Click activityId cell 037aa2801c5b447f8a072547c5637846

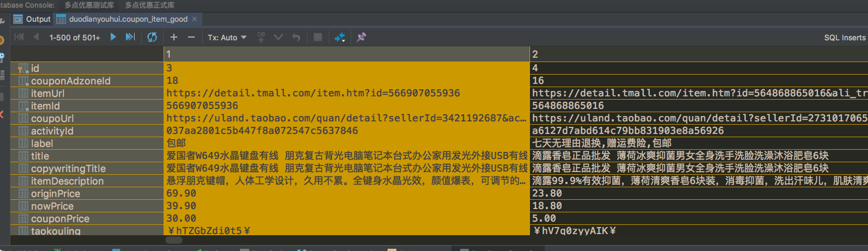pos(347,131)
